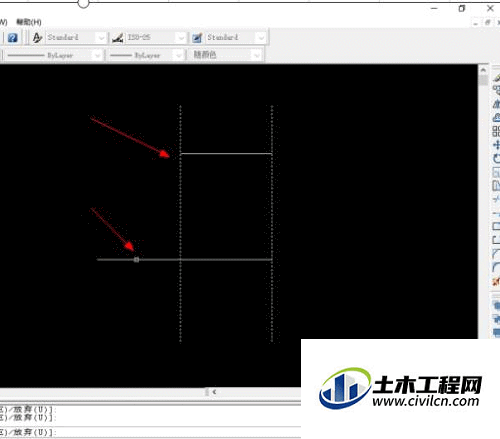Select the Offset tool in Modify toolbar
The width and height of the screenshot is (500, 439).
[x=496, y=117]
